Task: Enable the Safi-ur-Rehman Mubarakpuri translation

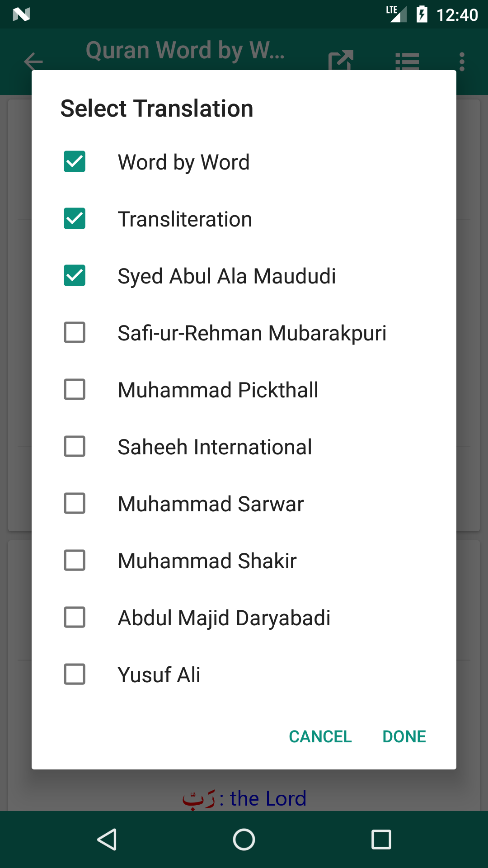Action: click(75, 333)
